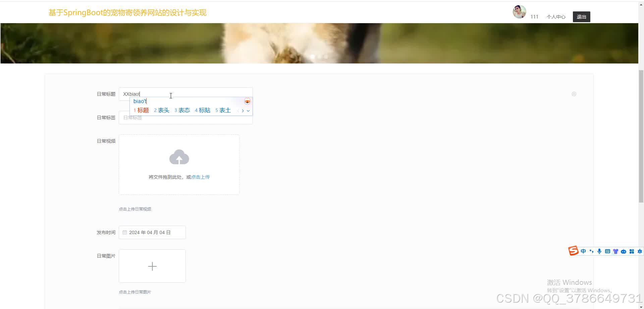This screenshot has width=644, height=309.
Task: Go to next candidate page arrow
Action: 243,111
